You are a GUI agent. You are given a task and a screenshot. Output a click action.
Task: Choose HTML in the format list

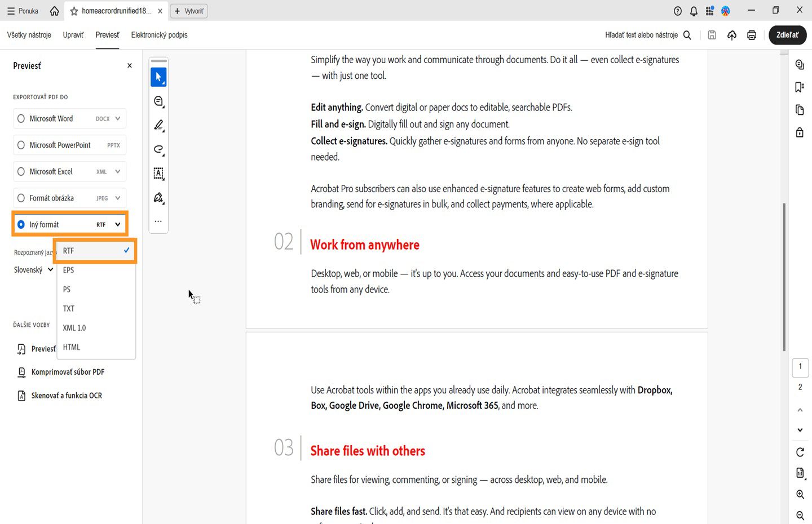[96, 347]
